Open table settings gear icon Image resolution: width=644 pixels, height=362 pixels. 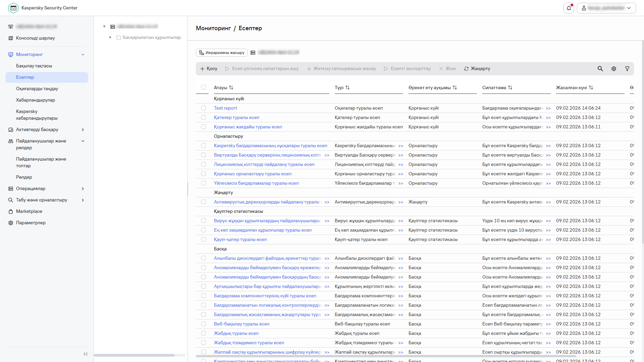tap(613, 69)
